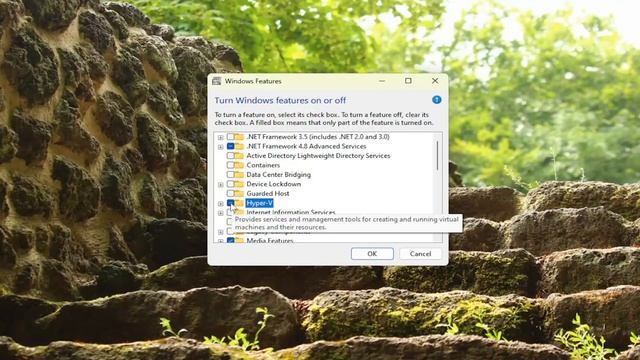
Task: Toggle the Hyper-V checkbox
Action: point(230,203)
